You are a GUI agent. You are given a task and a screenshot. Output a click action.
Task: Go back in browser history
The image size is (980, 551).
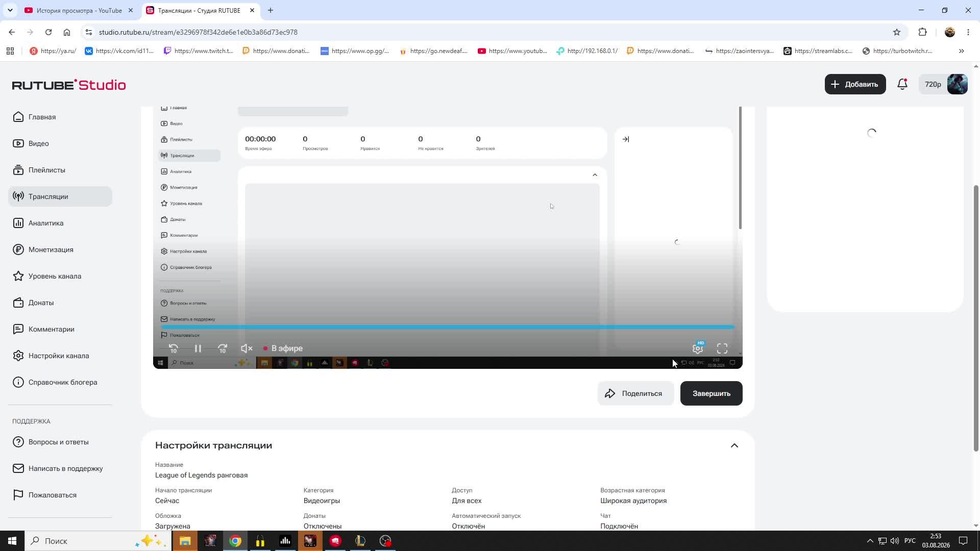pos(12,32)
